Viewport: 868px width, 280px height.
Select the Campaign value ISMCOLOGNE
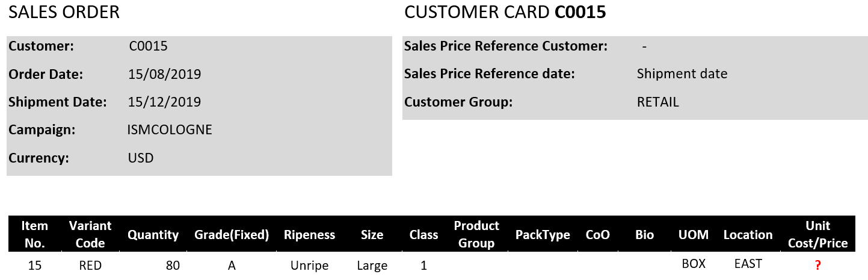[170, 129]
